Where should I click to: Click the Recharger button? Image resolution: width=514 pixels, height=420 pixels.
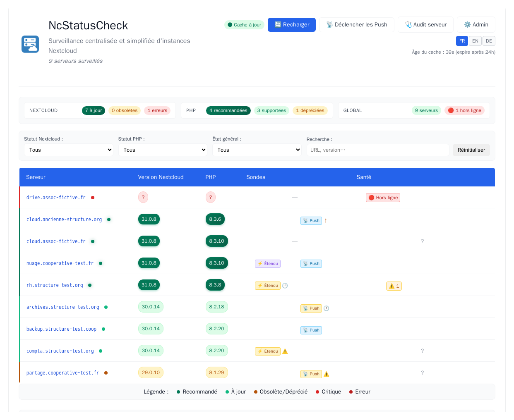[x=292, y=25]
